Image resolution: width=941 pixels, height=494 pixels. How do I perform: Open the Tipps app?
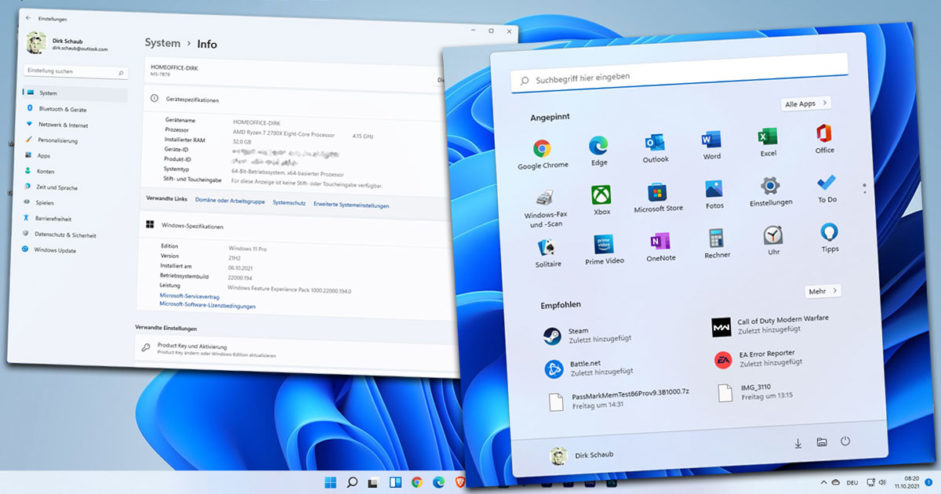(x=829, y=238)
